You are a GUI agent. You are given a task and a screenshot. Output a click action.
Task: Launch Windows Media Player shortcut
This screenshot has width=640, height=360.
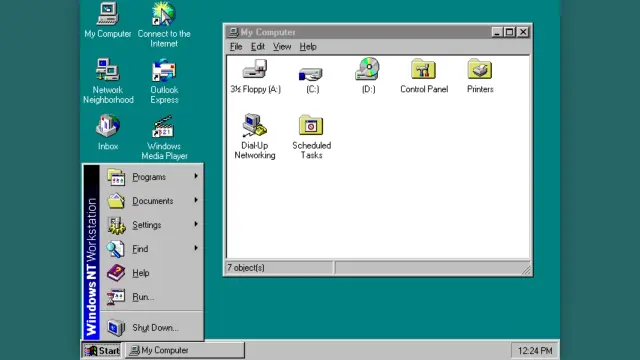click(x=164, y=138)
